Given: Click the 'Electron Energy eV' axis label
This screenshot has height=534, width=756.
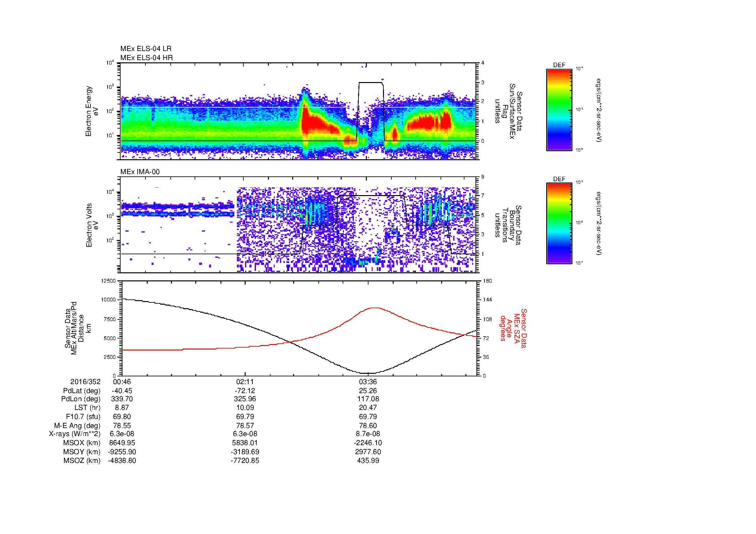Looking at the screenshot, I should tap(92, 111).
